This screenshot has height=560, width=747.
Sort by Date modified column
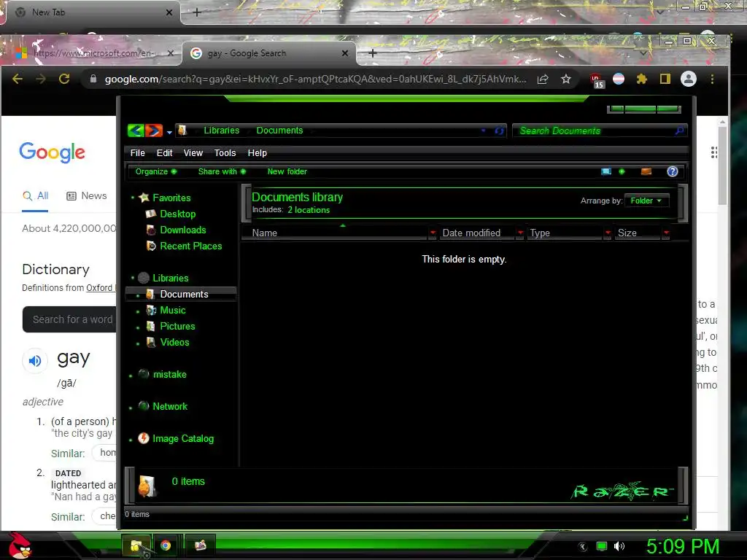pos(476,233)
